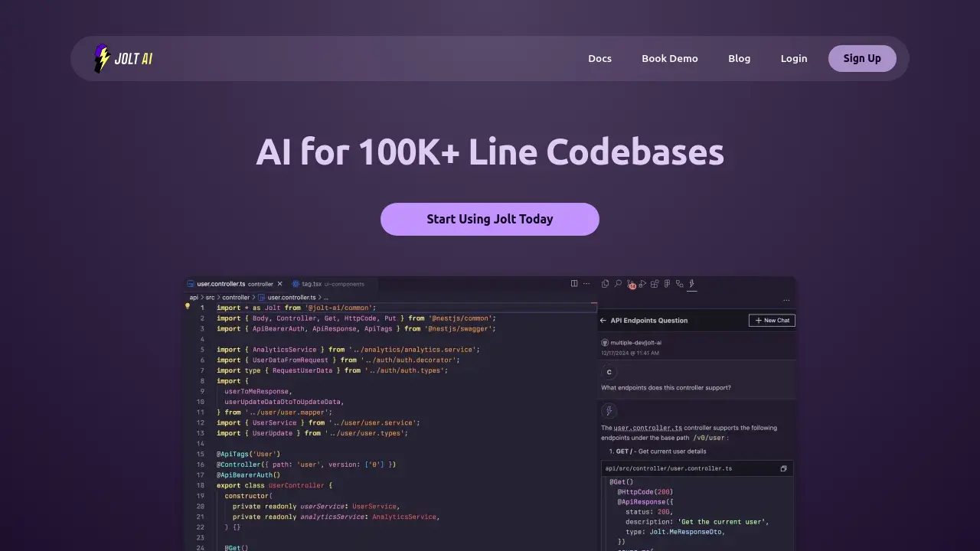Click the user avatar 'C'
The width and height of the screenshot is (980, 551).
pyautogui.click(x=609, y=372)
